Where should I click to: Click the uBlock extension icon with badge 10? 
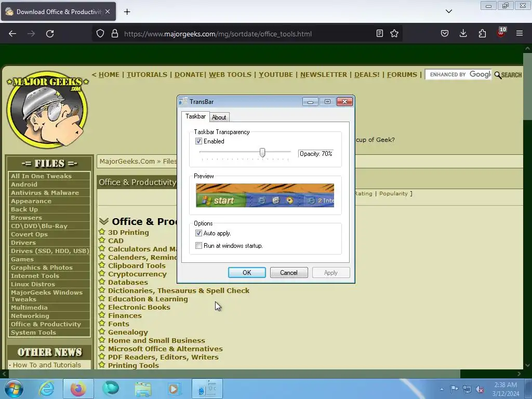(x=501, y=33)
